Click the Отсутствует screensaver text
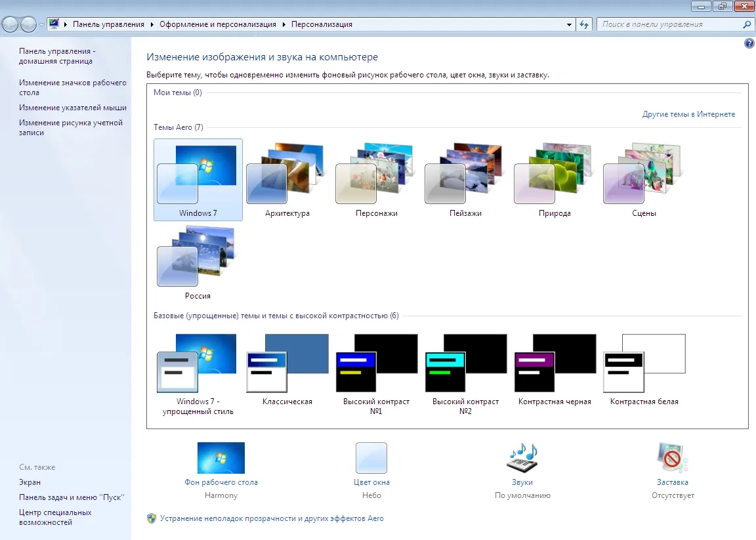This screenshot has width=756, height=540. pyautogui.click(x=673, y=495)
